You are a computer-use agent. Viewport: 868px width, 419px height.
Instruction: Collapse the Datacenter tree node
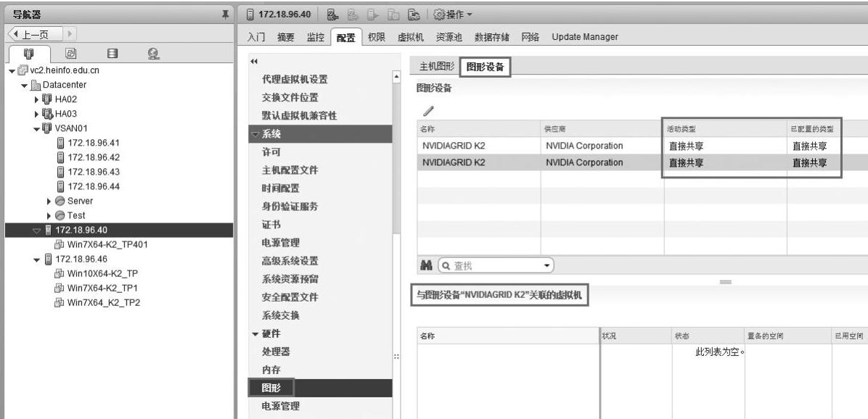click(x=25, y=86)
